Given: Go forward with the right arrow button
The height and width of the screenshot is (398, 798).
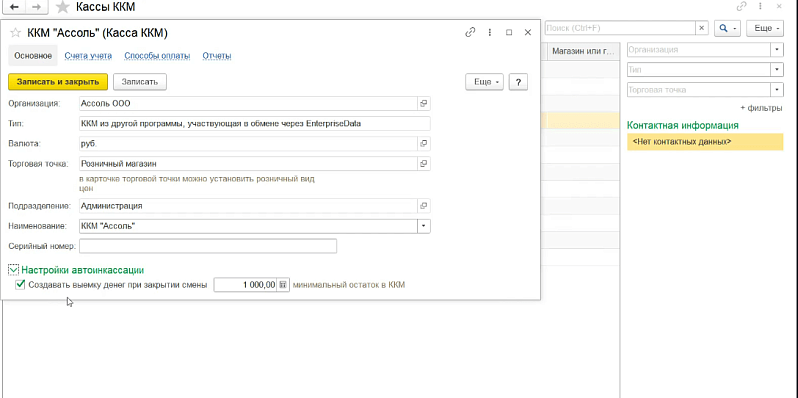Looking at the screenshot, I should click(x=36, y=7).
